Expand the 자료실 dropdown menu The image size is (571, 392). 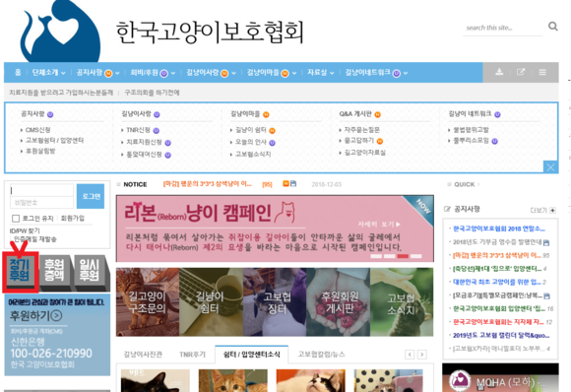click(321, 73)
